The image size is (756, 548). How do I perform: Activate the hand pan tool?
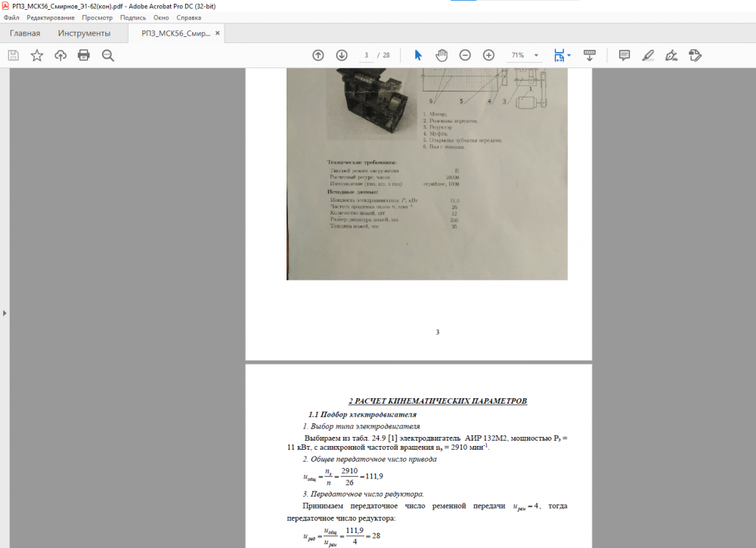tap(442, 55)
